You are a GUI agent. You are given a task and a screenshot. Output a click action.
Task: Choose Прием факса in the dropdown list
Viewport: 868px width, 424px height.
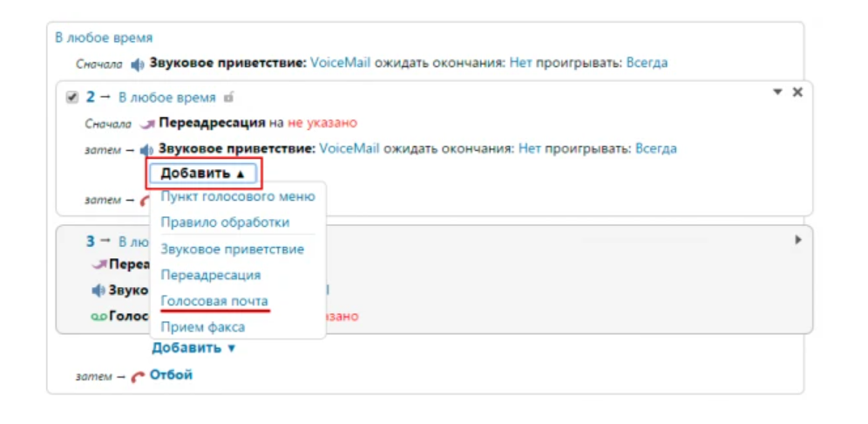tap(203, 327)
